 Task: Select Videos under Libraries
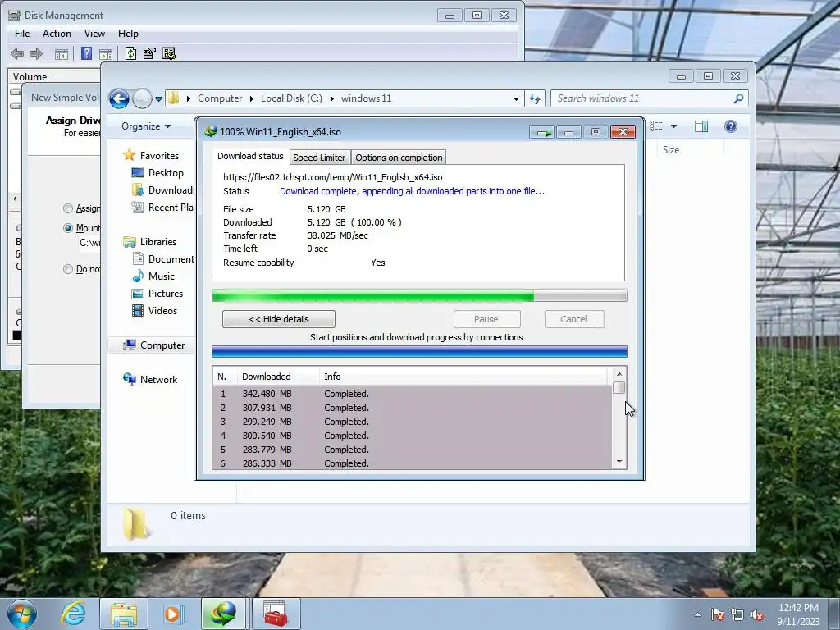tap(162, 311)
